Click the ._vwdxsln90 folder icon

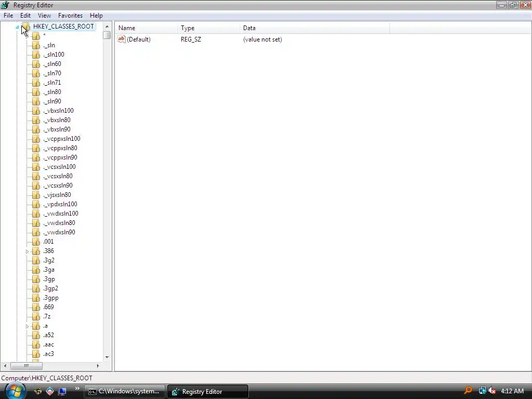point(36,232)
